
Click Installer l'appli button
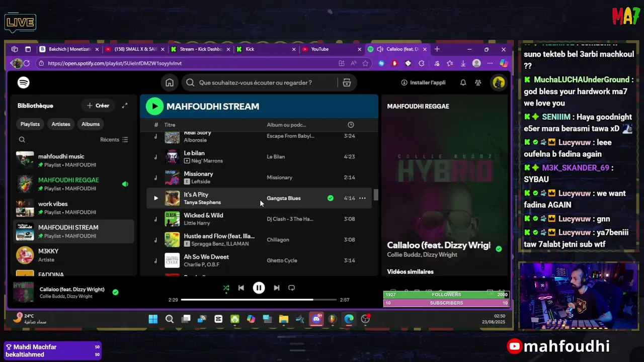point(423,82)
